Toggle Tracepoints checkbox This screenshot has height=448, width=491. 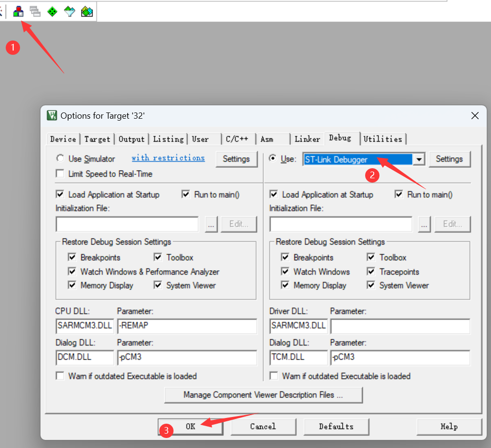click(371, 272)
